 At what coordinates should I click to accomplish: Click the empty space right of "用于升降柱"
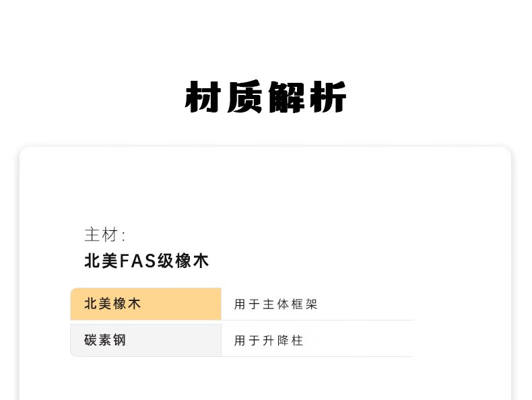360,340
